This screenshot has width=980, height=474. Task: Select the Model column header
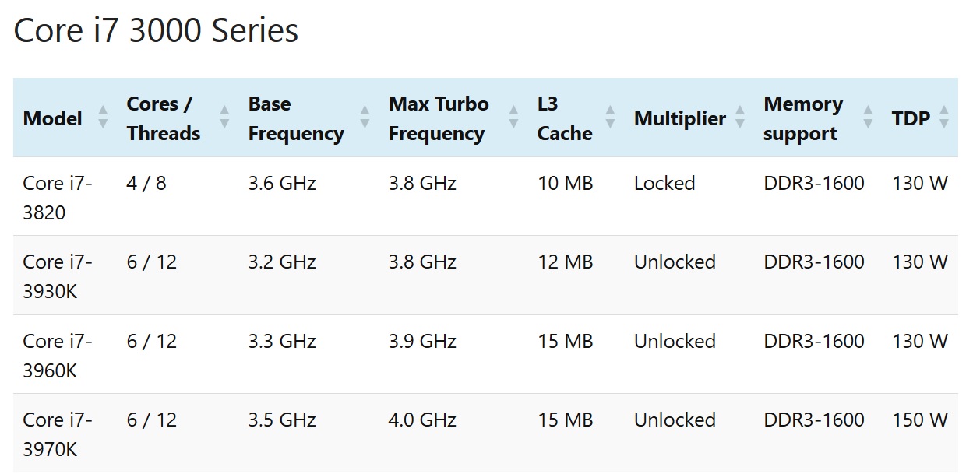click(x=52, y=118)
